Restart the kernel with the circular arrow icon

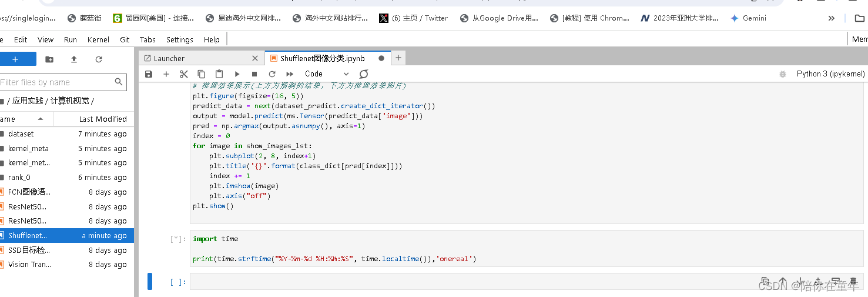coord(272,74)
